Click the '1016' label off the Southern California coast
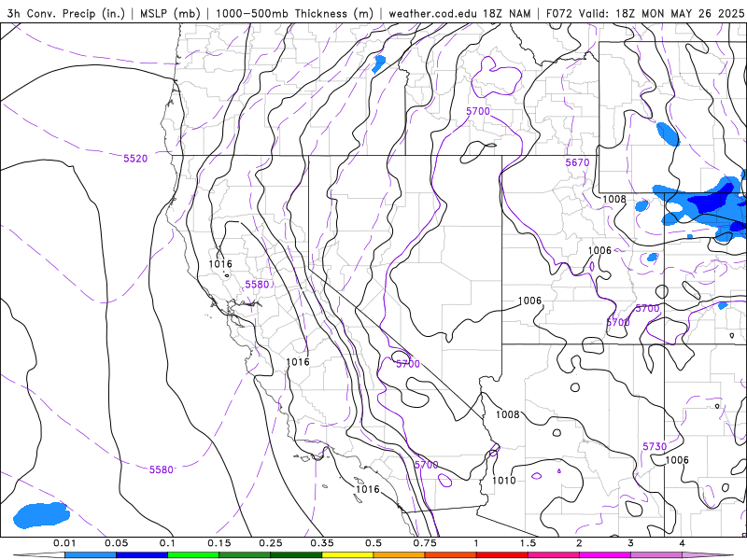This screenshot has height=560, width=747. pyautogui.click(x=368, y=489)
